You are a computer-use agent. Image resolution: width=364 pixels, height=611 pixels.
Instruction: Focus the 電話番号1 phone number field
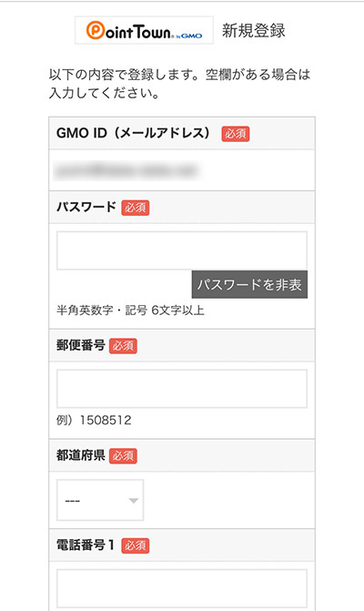182,588
